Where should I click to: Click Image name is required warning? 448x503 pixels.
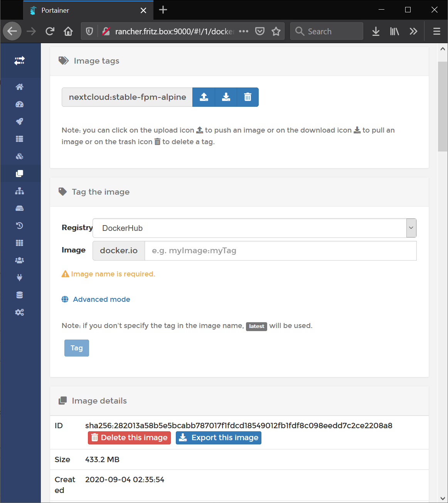[108, 274]
